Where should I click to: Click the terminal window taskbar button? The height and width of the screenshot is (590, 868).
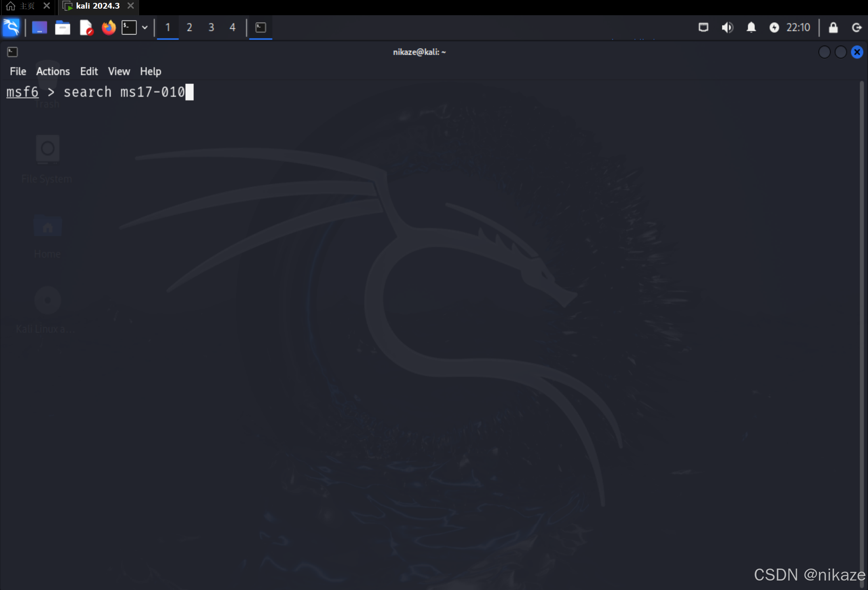(261, 28)
